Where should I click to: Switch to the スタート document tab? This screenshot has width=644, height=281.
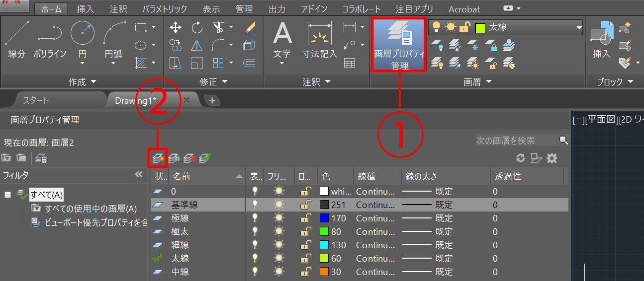pyautogui.click(x=36, y=100)
